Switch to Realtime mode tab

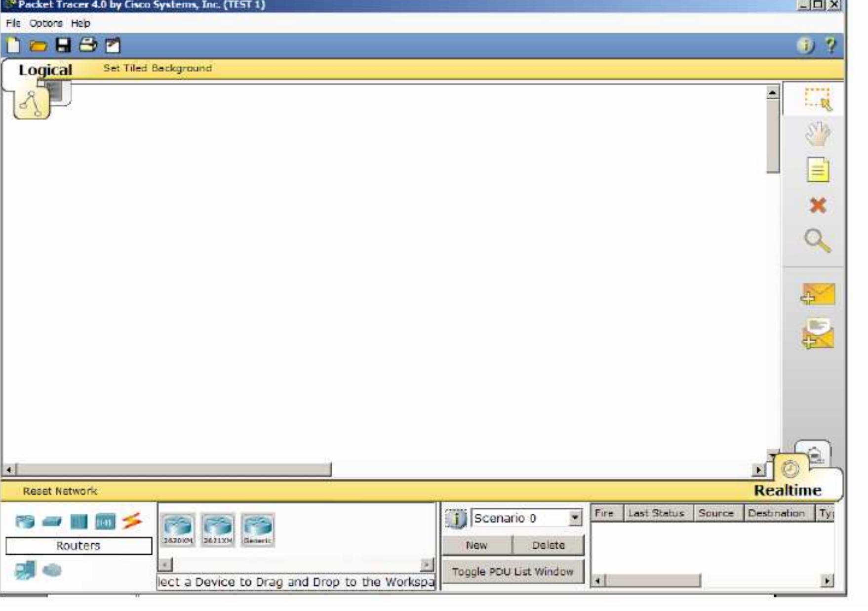(x=788, y=490)
